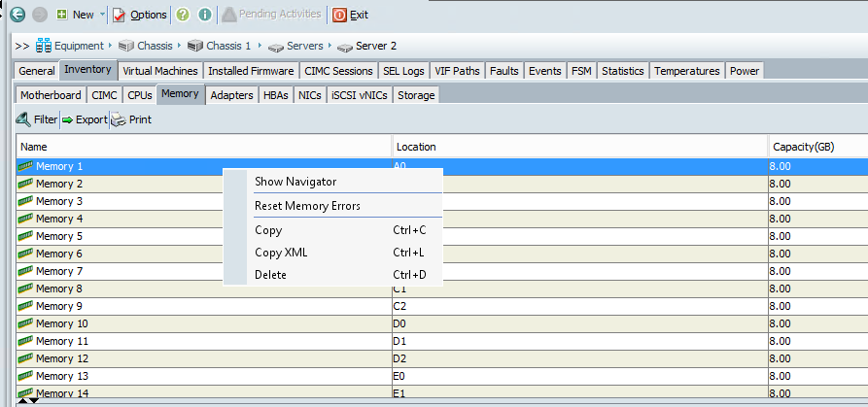The height and width of the screenshot is (407, 868).
Task: Click the Export green arrow icon
Action: point(68,119)
